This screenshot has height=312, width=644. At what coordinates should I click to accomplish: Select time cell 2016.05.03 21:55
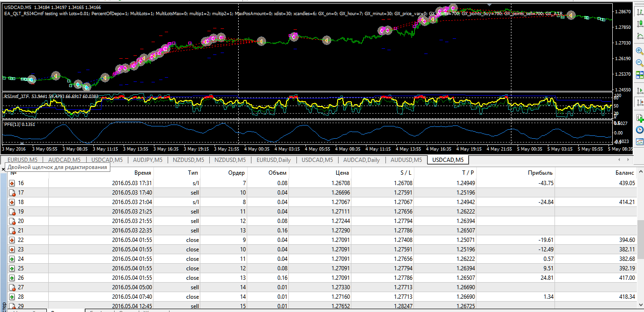coord(132,221)
